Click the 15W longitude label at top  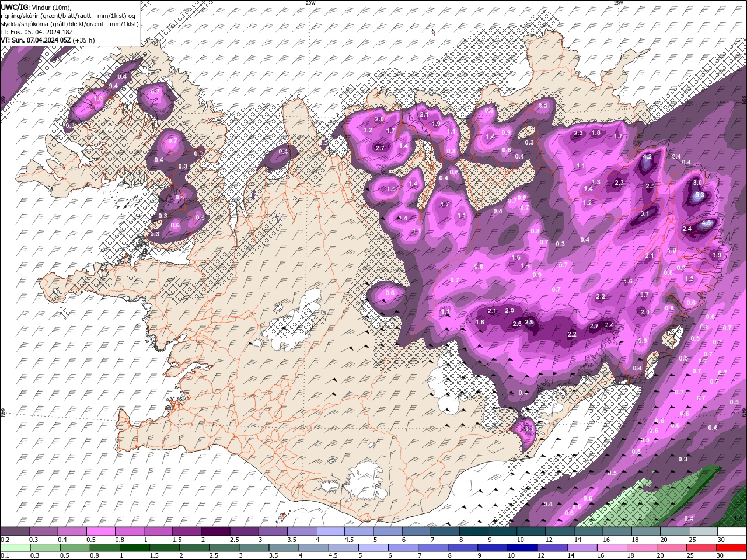click(618, 2)
